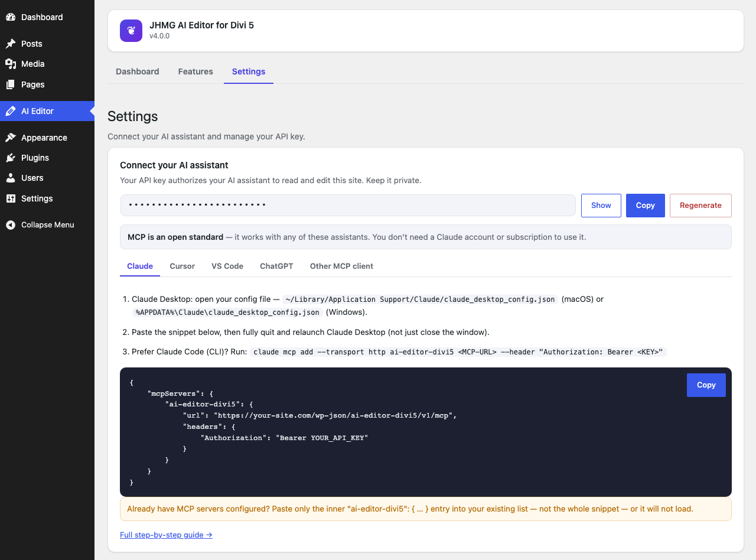Click the "Authorization" Bearer line in snippet

click(284, 438)
